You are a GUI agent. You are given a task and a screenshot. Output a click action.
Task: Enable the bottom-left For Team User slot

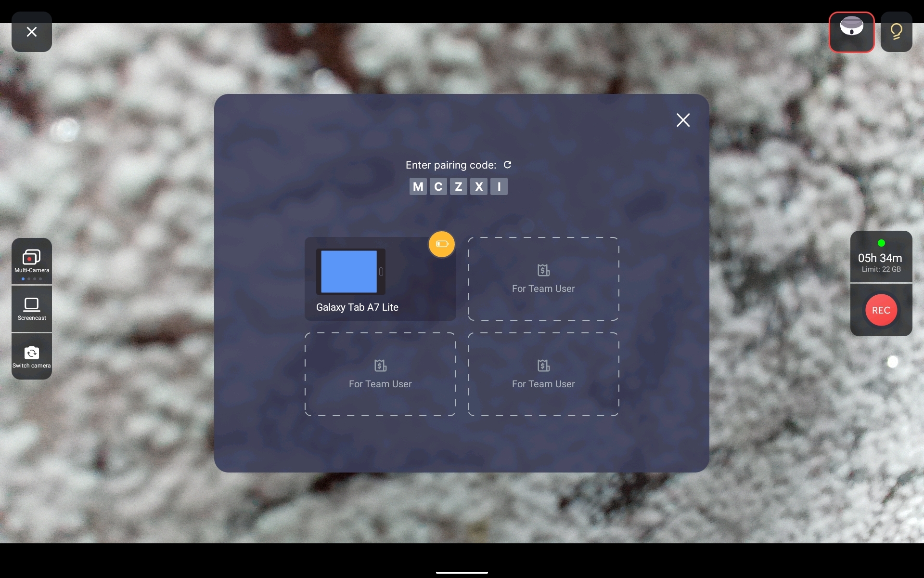(x=380, y=374)
